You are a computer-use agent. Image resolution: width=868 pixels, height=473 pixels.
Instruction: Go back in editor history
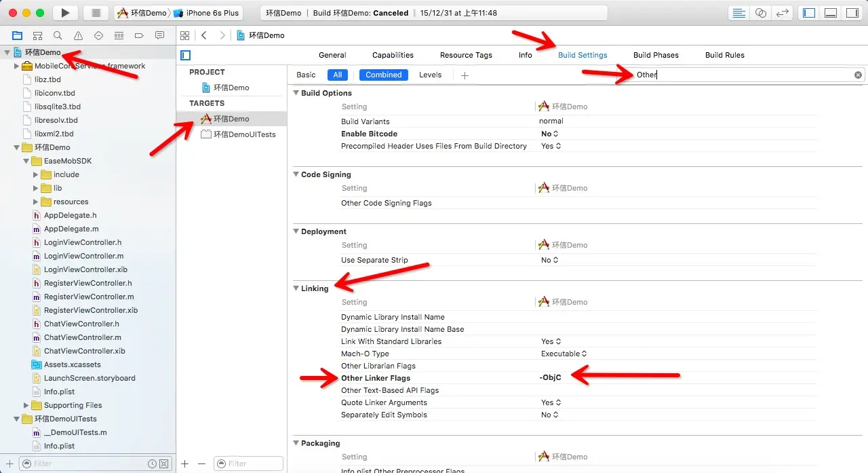coord(204,35)
